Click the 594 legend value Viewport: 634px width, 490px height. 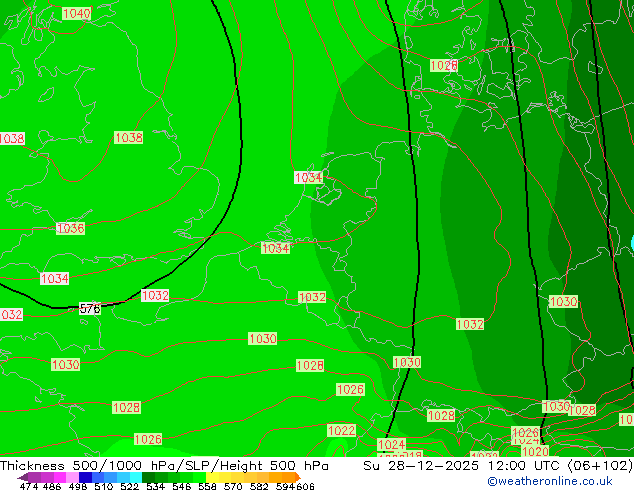(x=285, y=486)
